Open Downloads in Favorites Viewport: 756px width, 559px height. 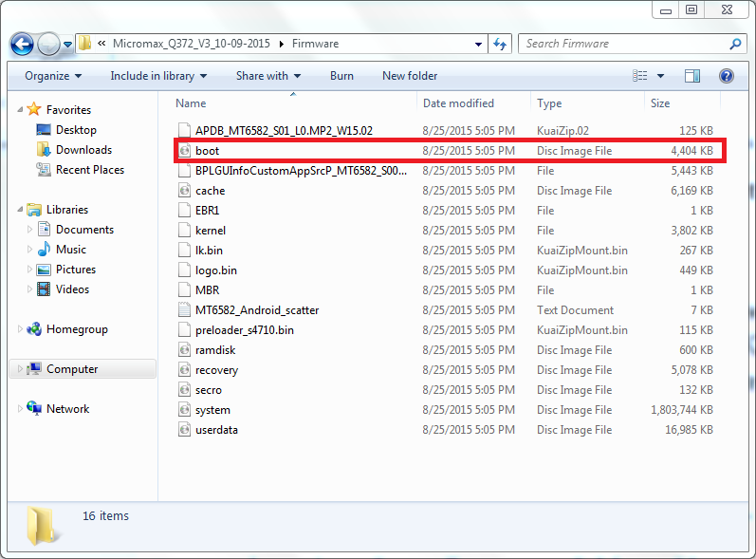click(83, 150)
